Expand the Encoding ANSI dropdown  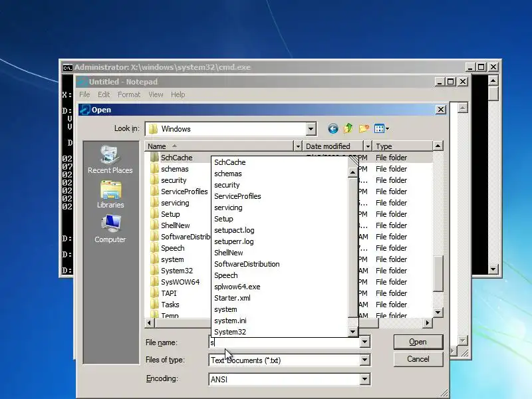364,379
